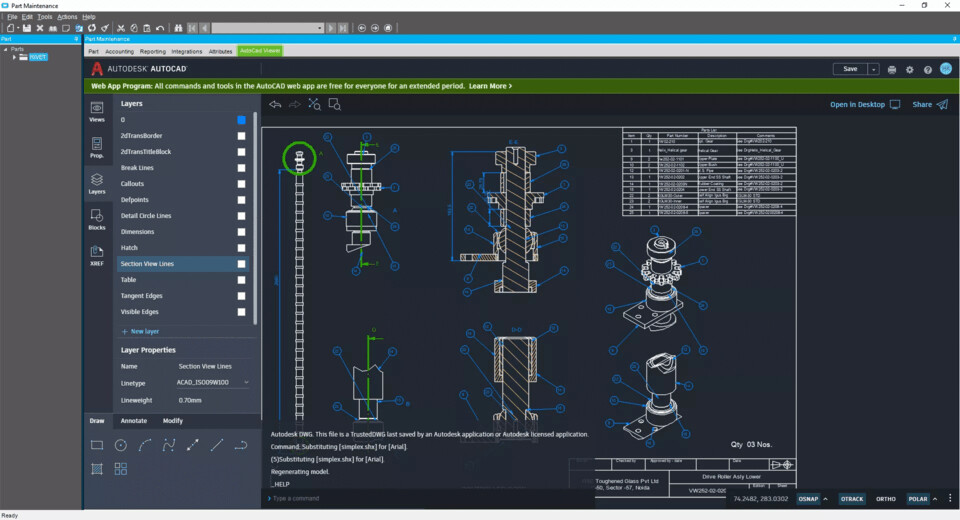Viewport: 960px width, 520px height.
Task: Click the refresh icon in main toolbar
Action: click(x=92, y=28)
